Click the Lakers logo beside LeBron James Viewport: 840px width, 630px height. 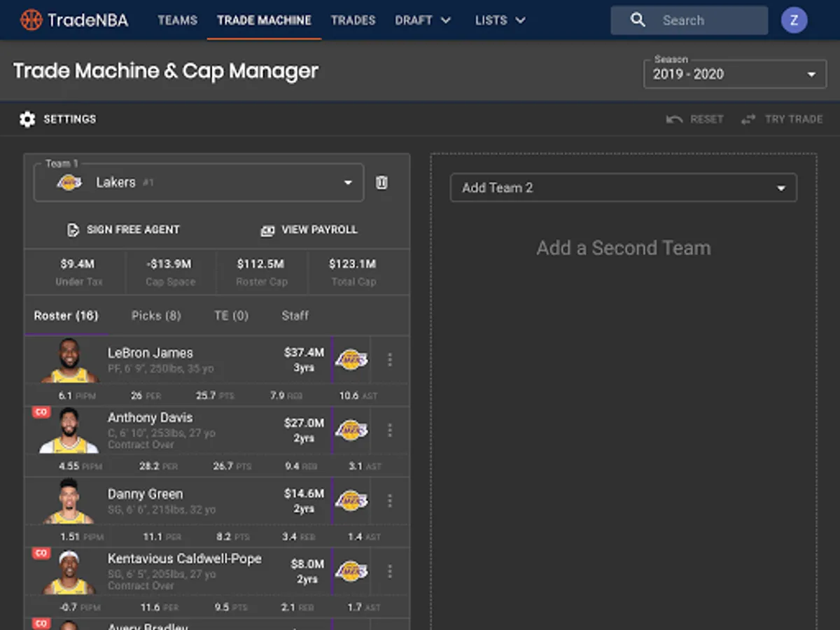(351, 360)
